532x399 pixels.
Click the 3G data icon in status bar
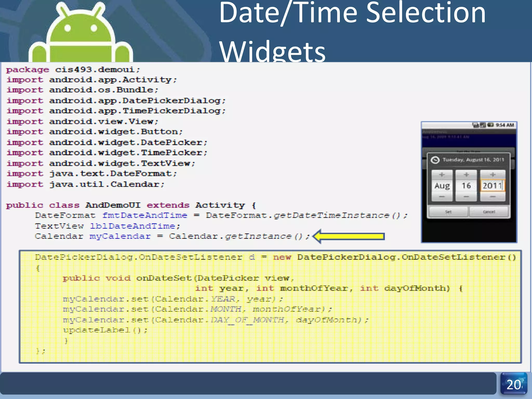pos(476,125)
